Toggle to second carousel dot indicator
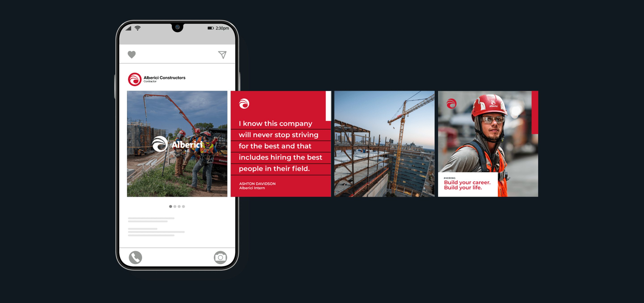Screen dimensions: 644x303 (175, 206)
